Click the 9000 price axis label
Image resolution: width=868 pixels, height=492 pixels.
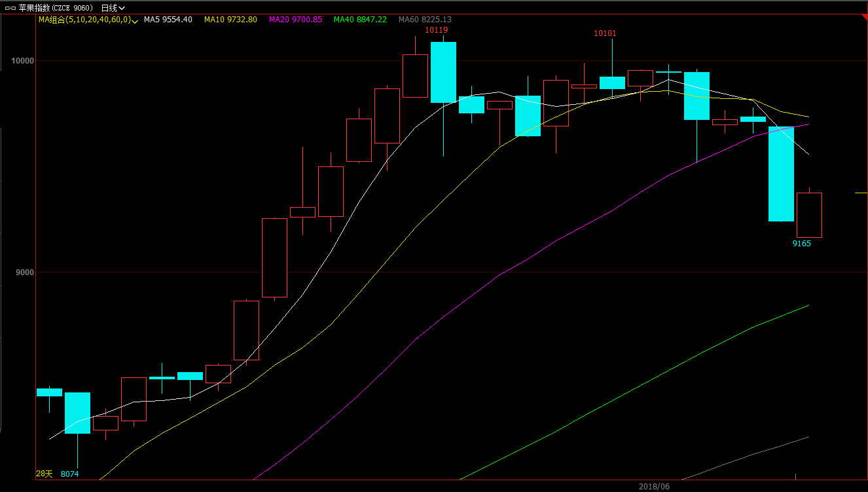pos(24,272)
